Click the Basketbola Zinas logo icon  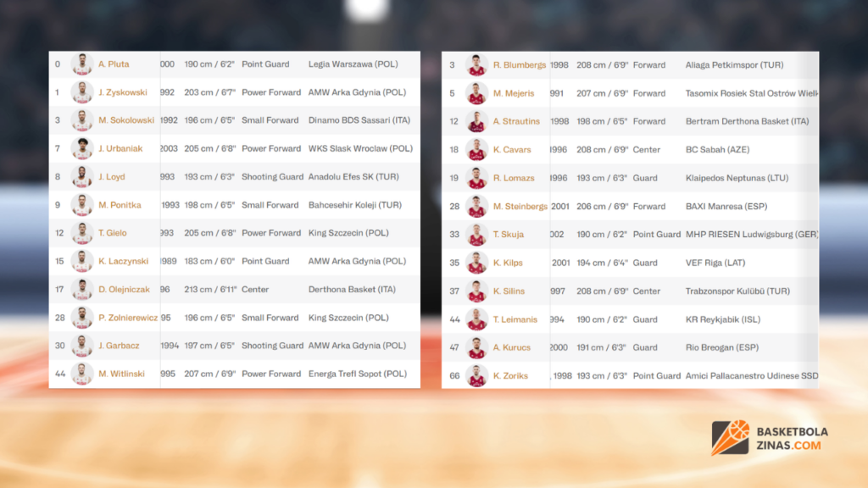click(730, 438)
